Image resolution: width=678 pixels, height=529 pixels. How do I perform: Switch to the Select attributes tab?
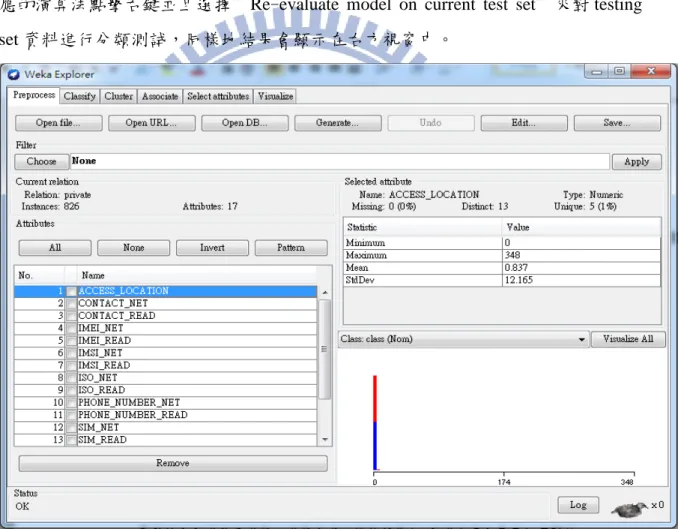point(218,96)
